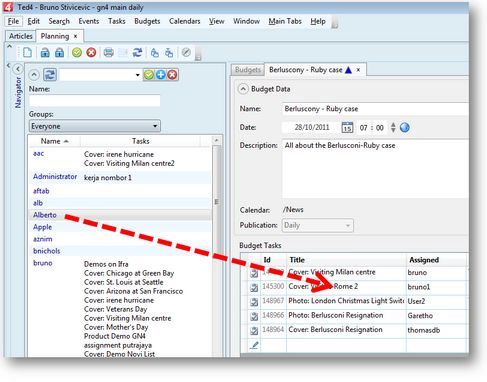The image size is (487, 382).
Task: Click the grayed slash-circle icon ending the toolbar
Action: (x=186, y=52)
